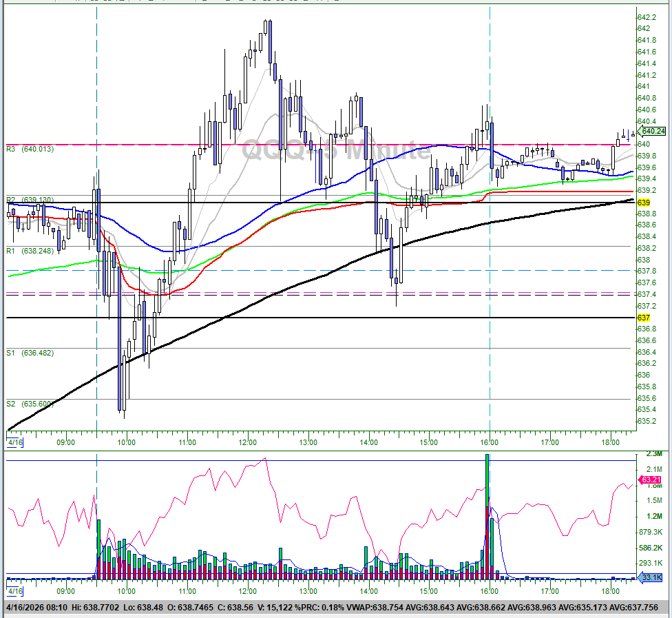672x618 pixels.
Task: Click 16:00 on the price chart time axis
Action: click(490, 442)
